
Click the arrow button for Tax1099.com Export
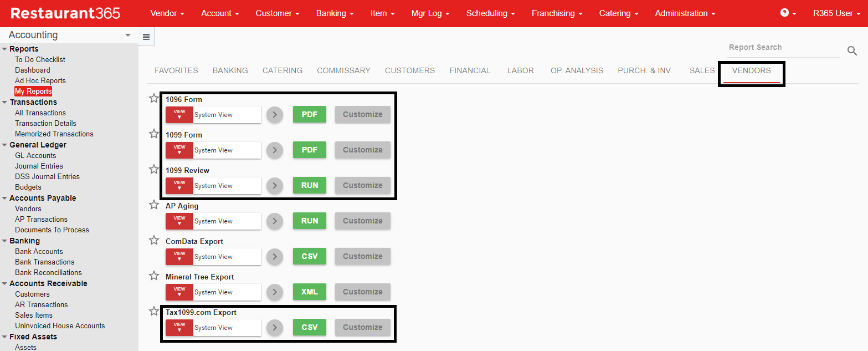pos(275,328)
